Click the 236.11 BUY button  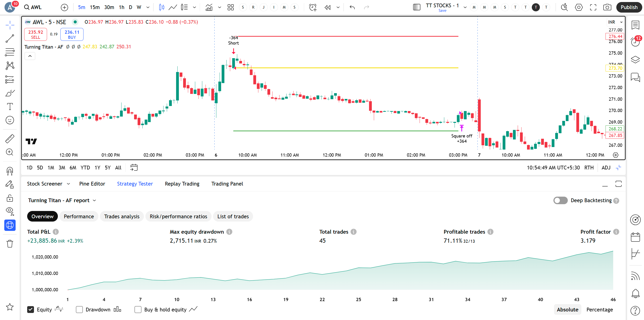72,34
